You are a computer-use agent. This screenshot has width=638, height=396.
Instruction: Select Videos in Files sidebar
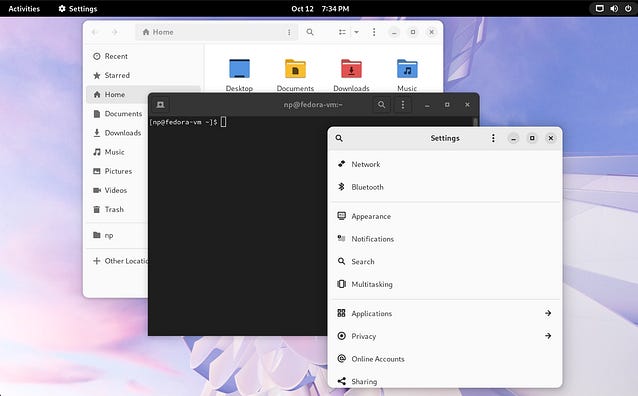pyautogui.click(x=118, y=190)
